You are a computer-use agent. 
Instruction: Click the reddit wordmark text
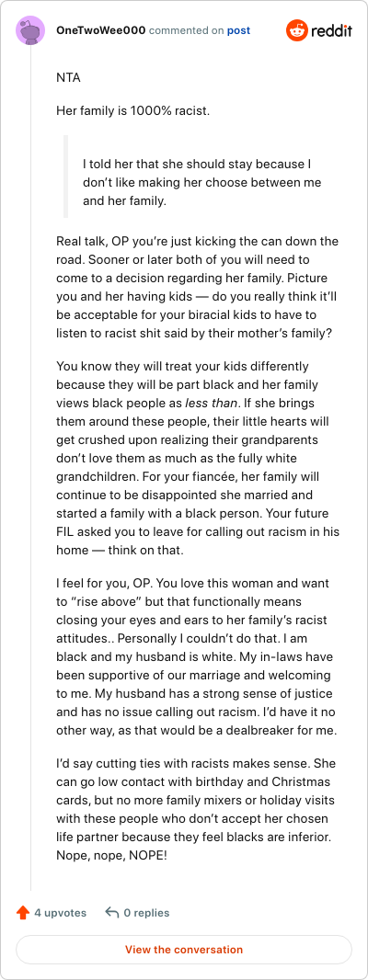[331, 30]
